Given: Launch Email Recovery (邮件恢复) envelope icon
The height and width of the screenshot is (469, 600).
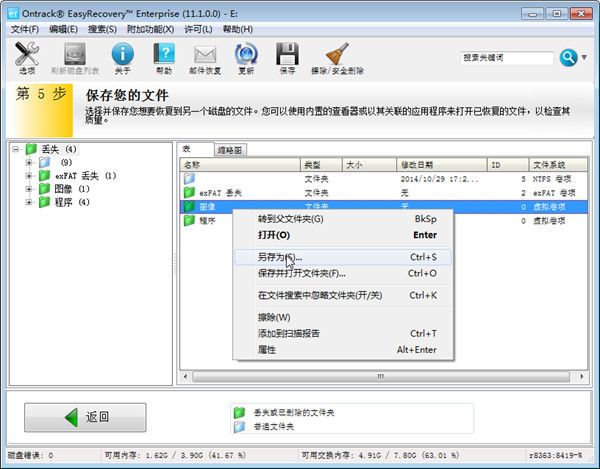Looking at the screenshot, I should 205,55.
